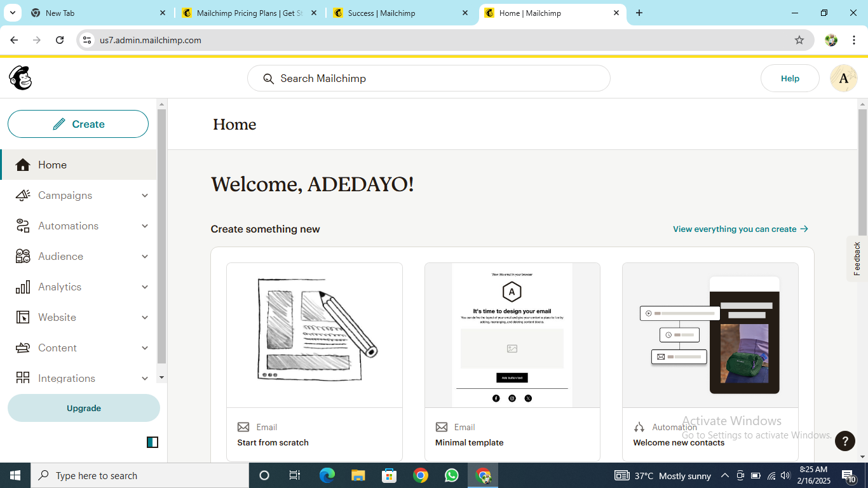Open the Welcome new contacts automation card
The width and height of the screenshot is (868, 488).
click(710, 362)
